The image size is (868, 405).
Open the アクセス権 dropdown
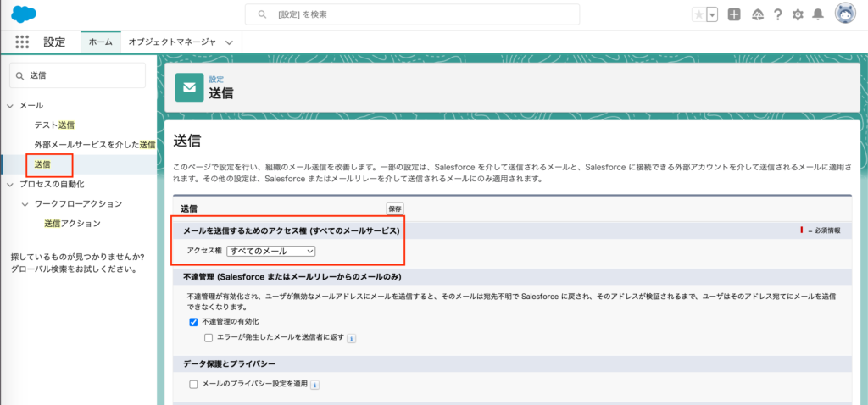click(x=270, y=251)
